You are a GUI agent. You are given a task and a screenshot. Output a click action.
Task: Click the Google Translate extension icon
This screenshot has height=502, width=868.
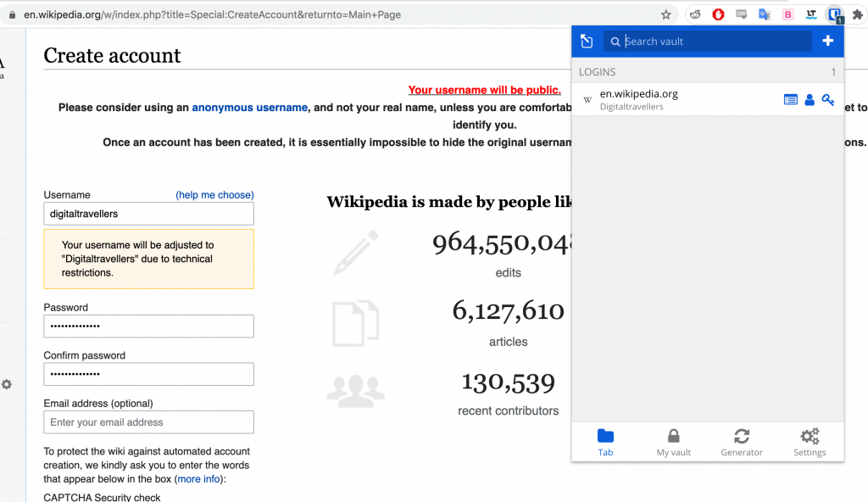765,14
